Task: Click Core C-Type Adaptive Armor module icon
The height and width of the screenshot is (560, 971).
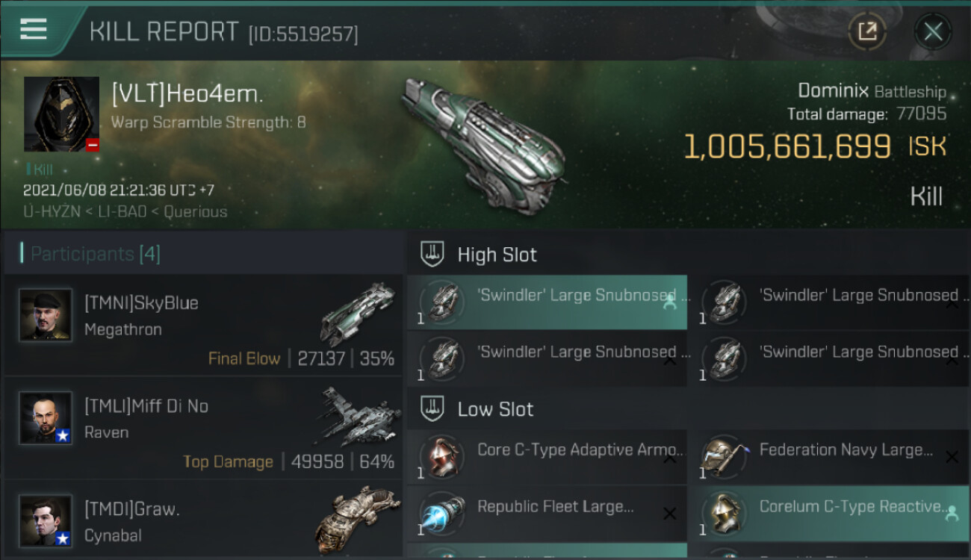Action: [442, 457]
